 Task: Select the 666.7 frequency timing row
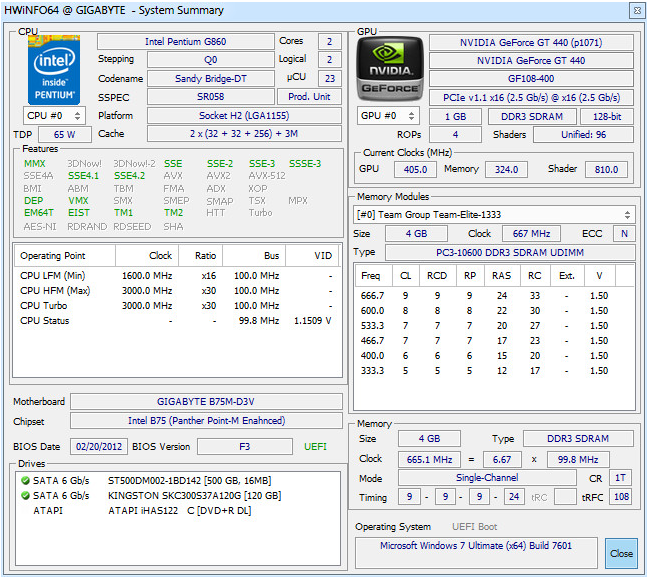tap(494, 296)
